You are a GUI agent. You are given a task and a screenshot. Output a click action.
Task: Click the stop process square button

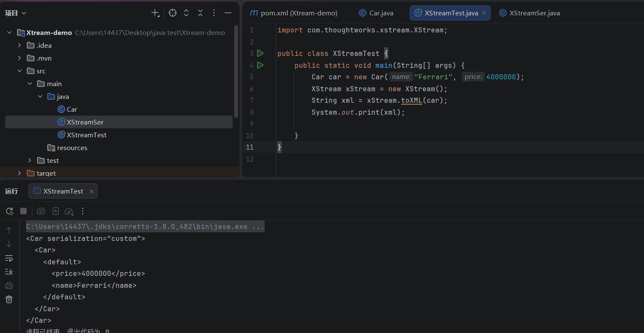(x=23, y=211)
